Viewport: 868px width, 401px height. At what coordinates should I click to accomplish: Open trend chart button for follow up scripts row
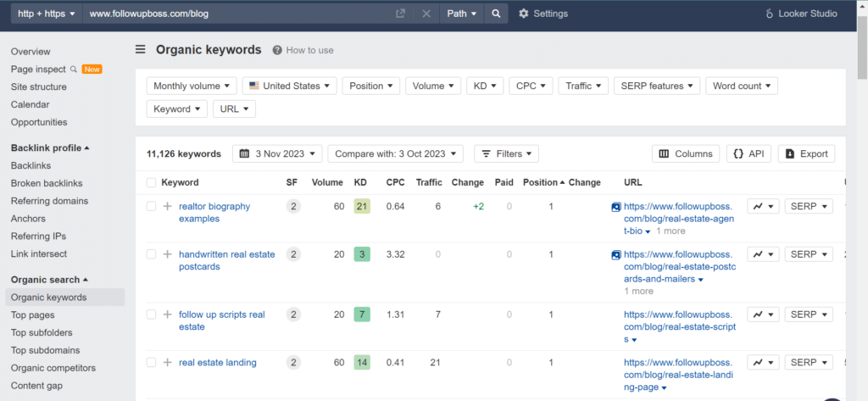click(x=764, y=315)
